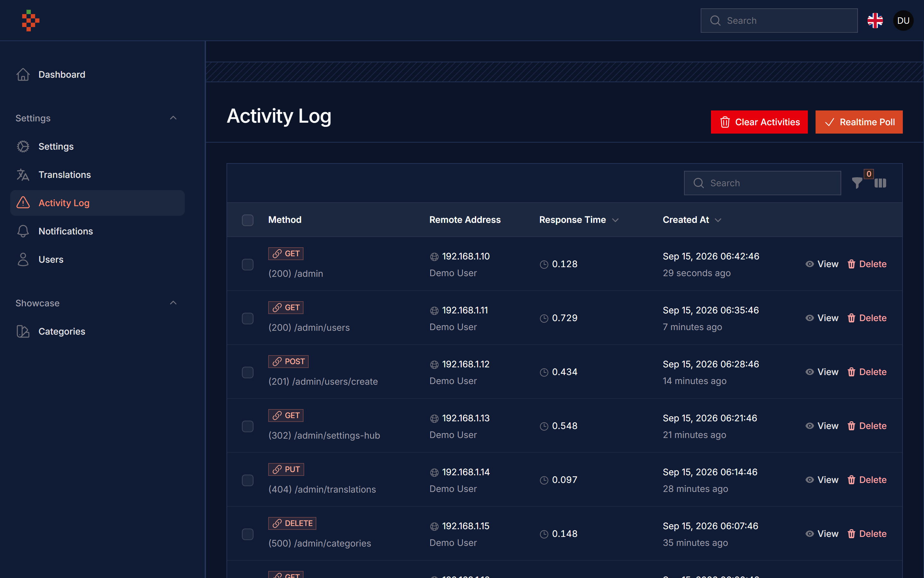View the 192.168.1.12 activity entry
Screen dimensions: 924x578
[x=822, y=372]
